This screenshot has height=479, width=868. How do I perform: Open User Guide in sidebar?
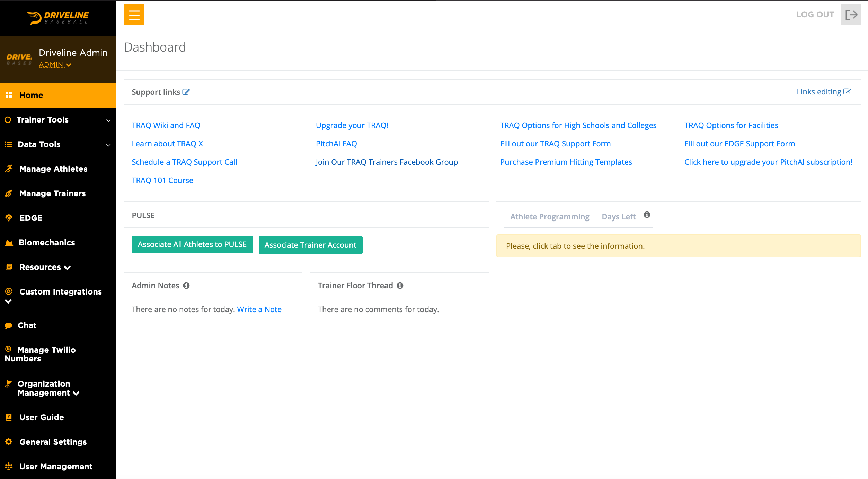pos(58,417)
